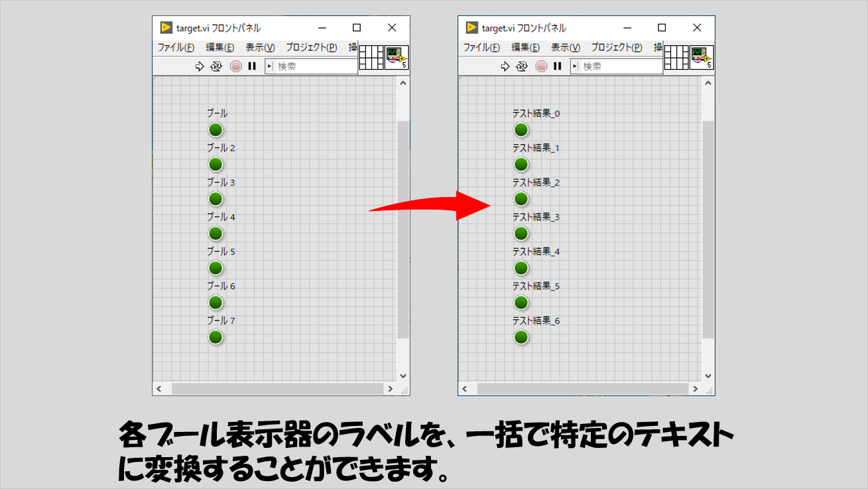Viewport: 868px width, 489px height.
Task: Expand the search options arrow in the right window
Action: point(575,66)
